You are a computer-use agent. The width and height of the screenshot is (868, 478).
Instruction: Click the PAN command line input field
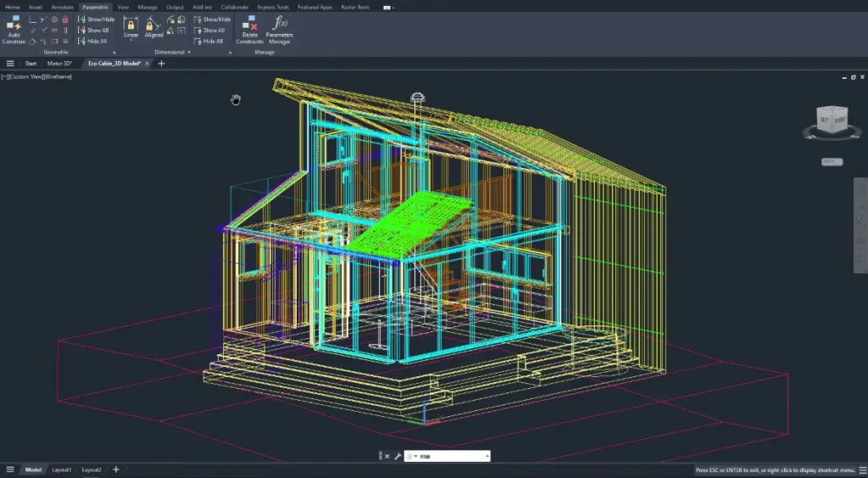pos(449,456)
